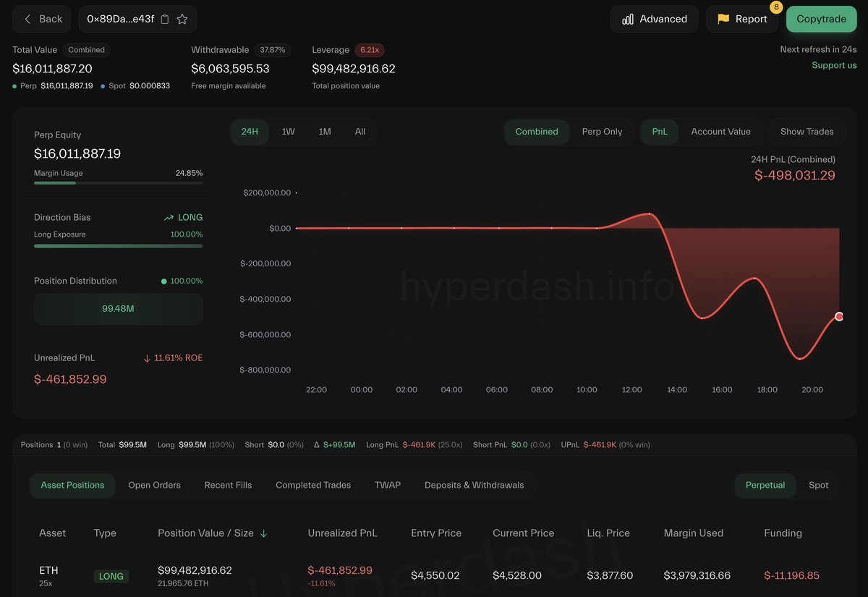Click the LONG trend arrow icon in Direction Bias
Screen dimensions: 868x597
(x=169, y=218)
